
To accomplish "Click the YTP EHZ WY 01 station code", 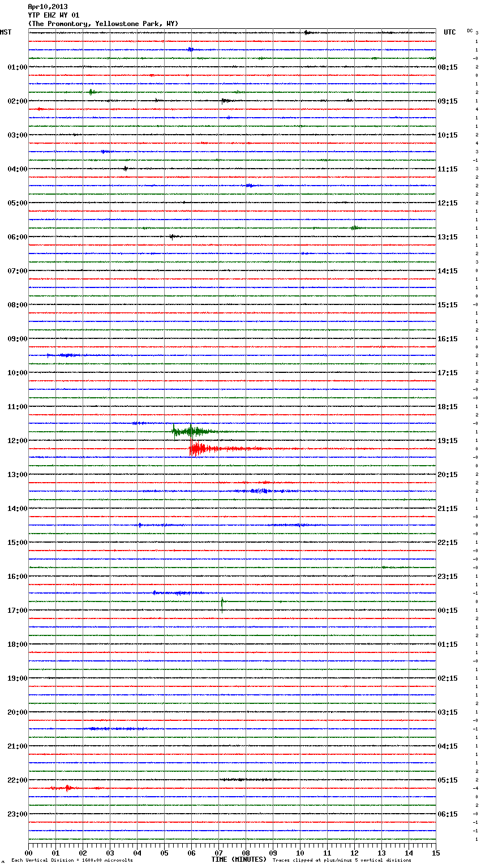I will tap(54, 15).
